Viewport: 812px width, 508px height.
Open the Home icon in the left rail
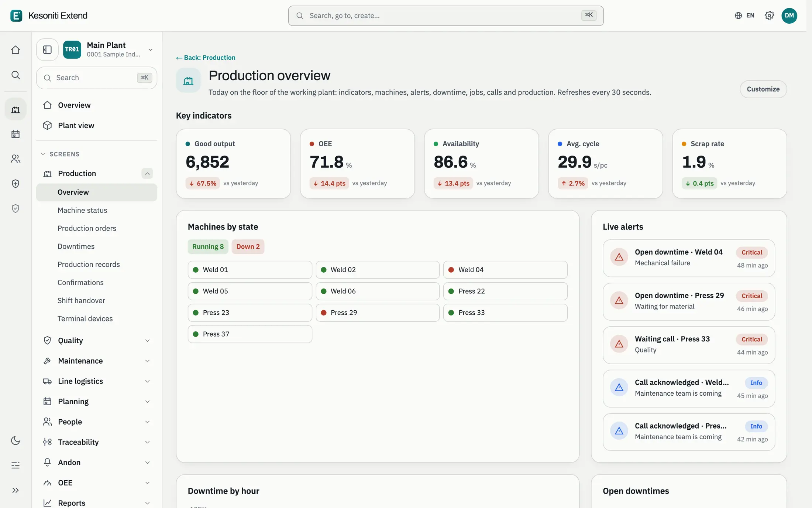point(16,50)
